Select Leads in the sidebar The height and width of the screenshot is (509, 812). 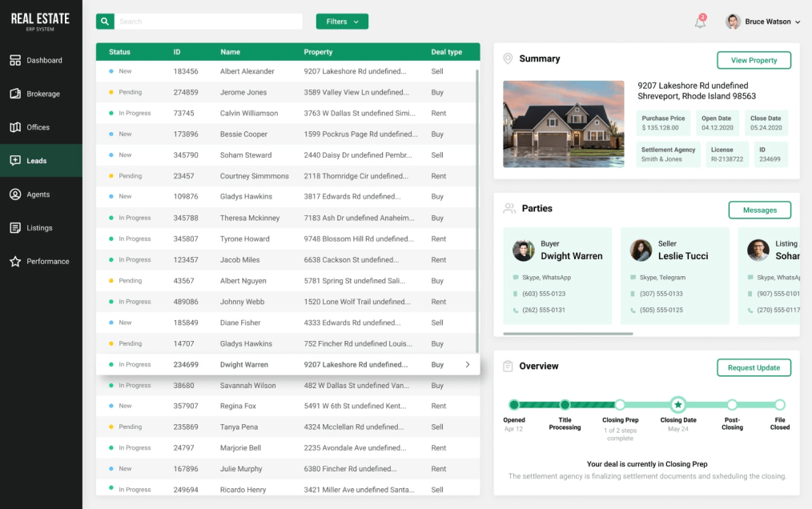tap(37, 161)
